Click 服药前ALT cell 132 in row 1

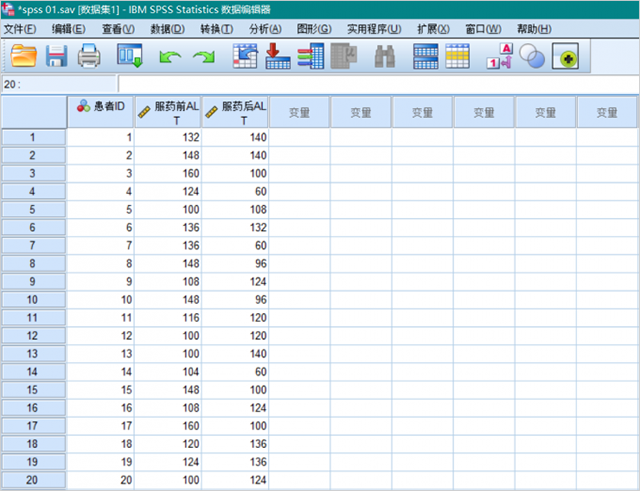click(x=168, y=138)
